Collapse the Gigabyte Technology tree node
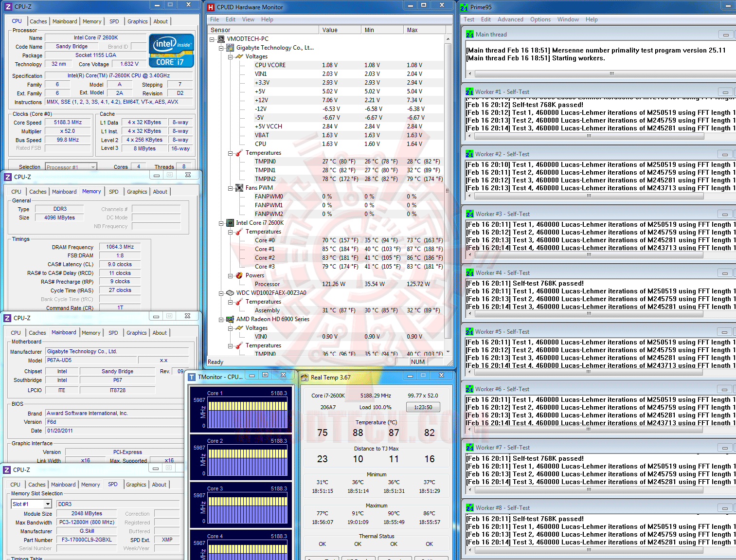 [221, 48]
